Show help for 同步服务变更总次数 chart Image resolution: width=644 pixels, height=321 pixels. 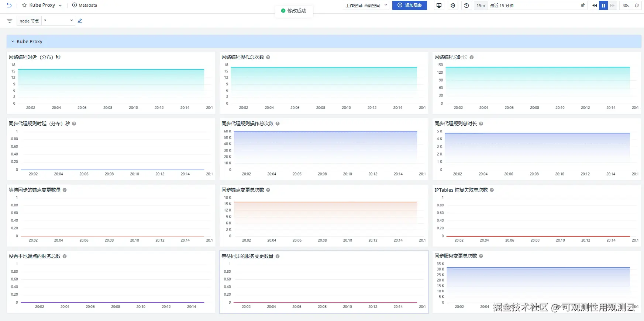[481, 256]
